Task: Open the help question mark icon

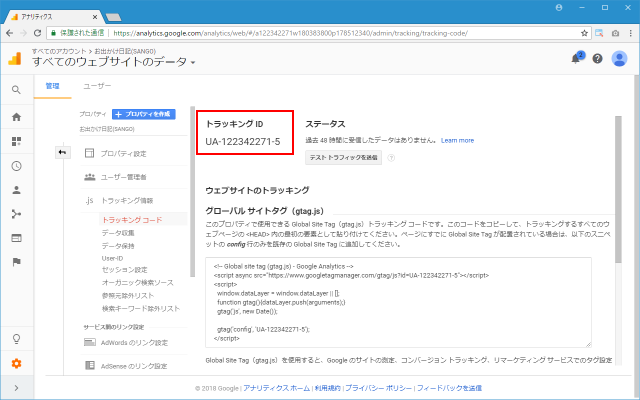Action: 598,58
